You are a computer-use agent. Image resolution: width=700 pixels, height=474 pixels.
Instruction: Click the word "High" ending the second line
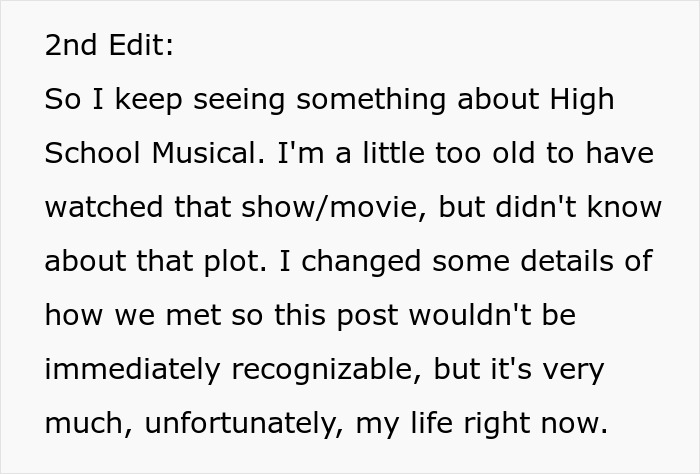582,100
